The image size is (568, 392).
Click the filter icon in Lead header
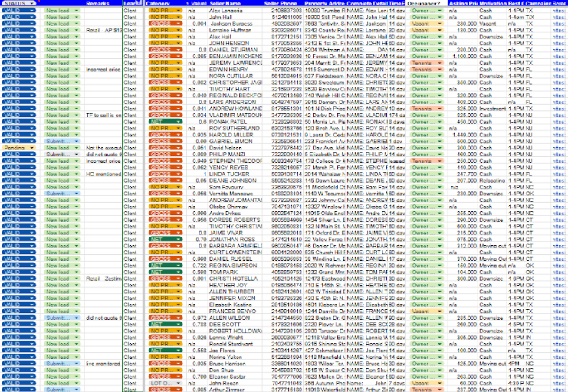(138, 4)
